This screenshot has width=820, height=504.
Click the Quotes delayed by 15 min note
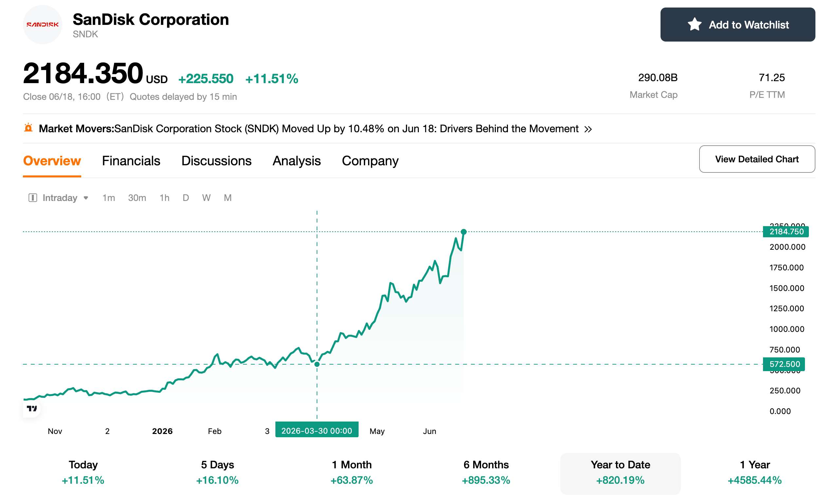[183, 97]
